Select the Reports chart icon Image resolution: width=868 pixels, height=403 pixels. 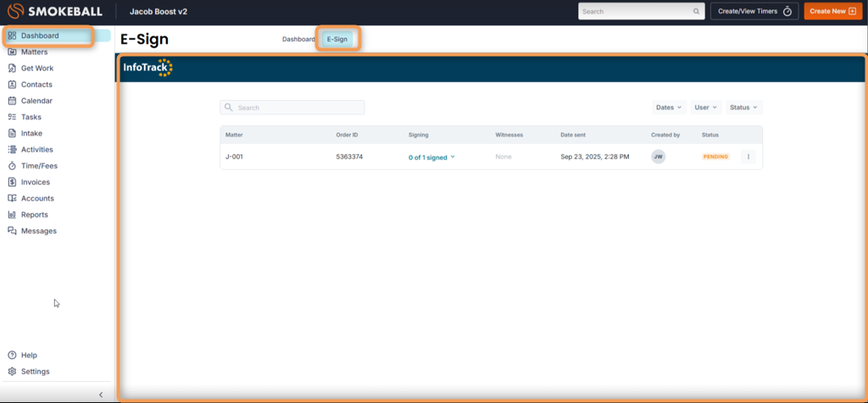tap(12, 215)
